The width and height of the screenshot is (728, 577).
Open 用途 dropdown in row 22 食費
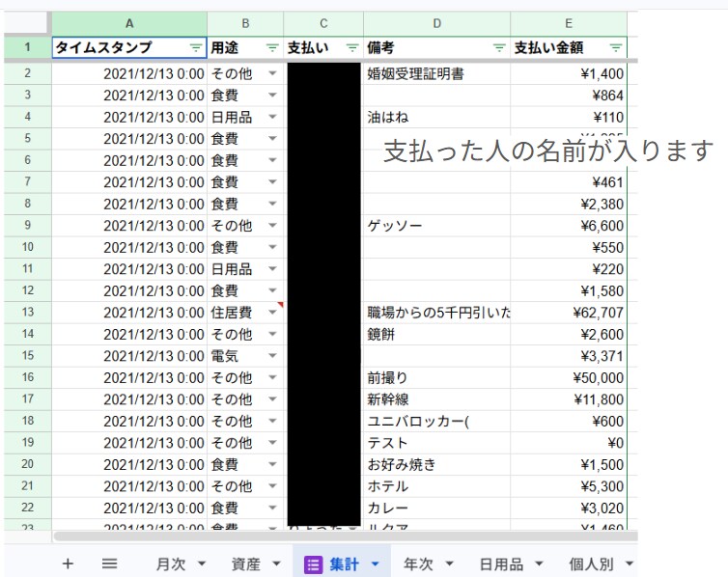(x=272, y=508)
